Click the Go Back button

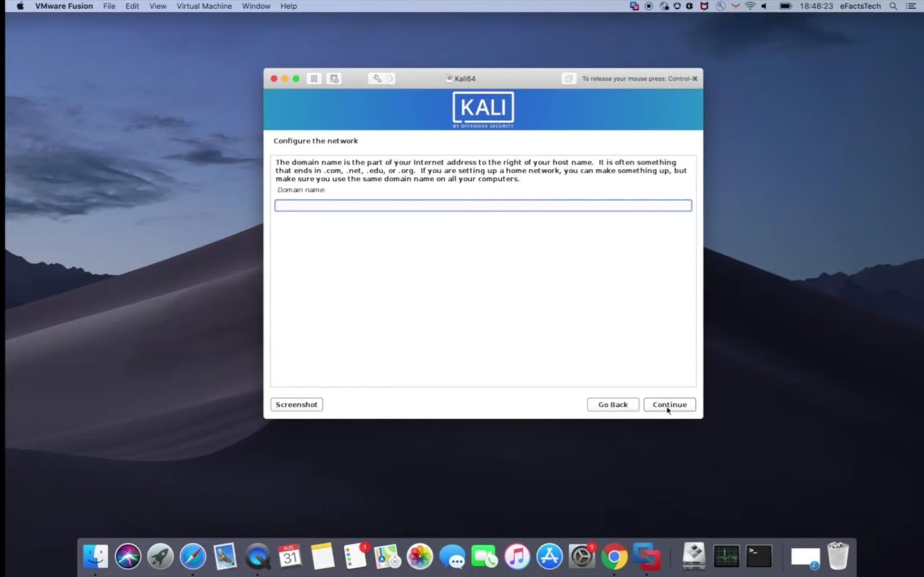[x=613, y=405]
